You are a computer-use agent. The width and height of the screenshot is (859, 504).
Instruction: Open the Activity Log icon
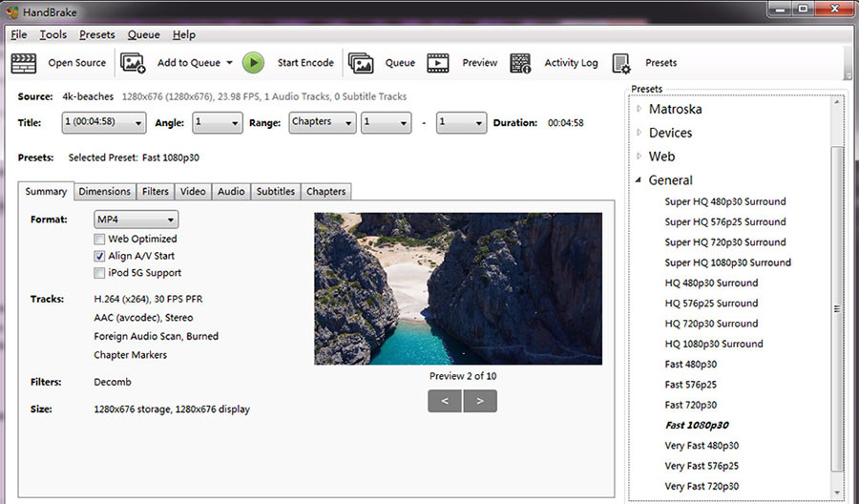coord(520,63)
